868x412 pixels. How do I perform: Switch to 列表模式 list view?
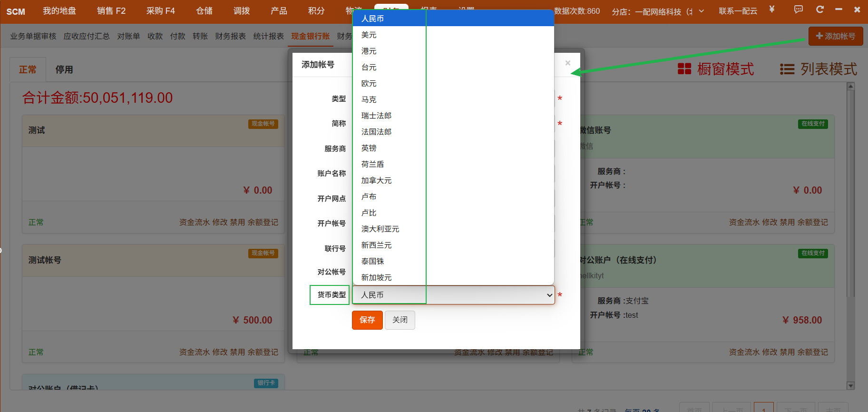point(818,69)
